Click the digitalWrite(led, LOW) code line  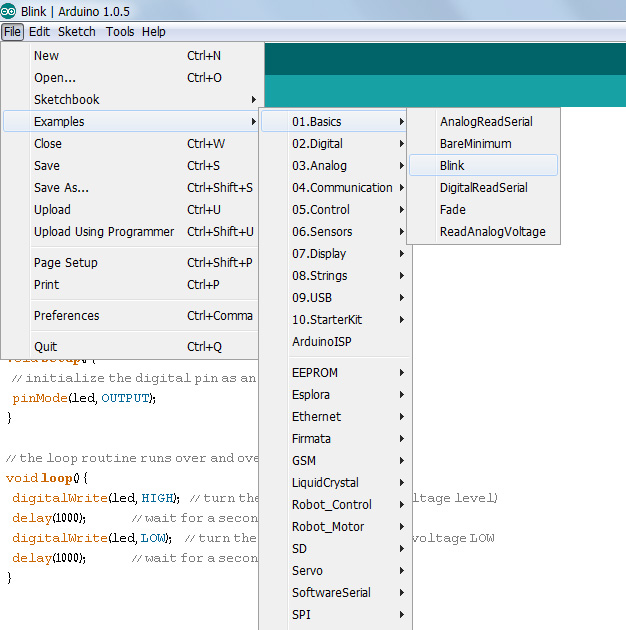pos(92,538)
